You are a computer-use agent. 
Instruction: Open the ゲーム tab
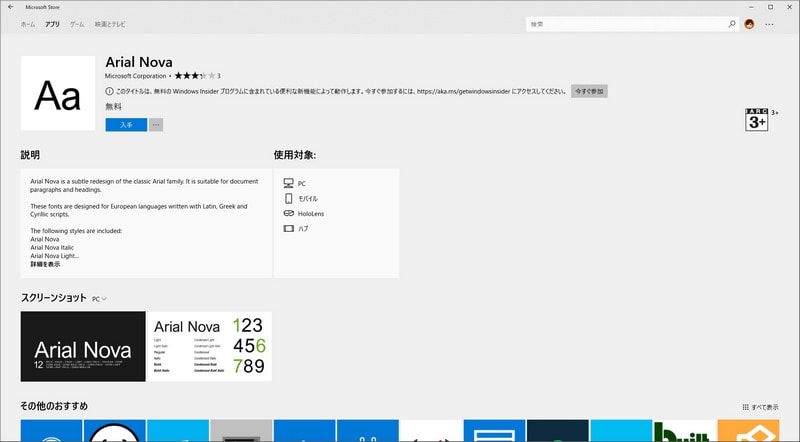pos(77,24)
